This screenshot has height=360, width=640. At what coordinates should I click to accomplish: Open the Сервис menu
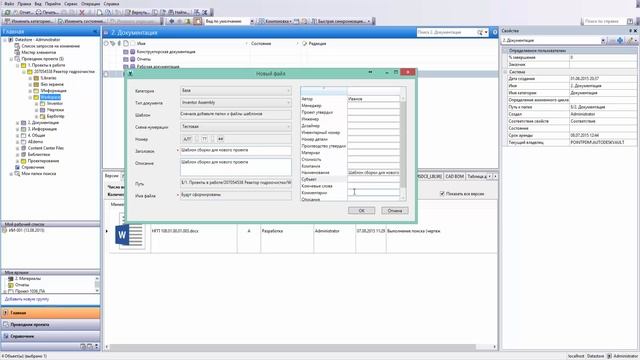[x=71, y=4]
